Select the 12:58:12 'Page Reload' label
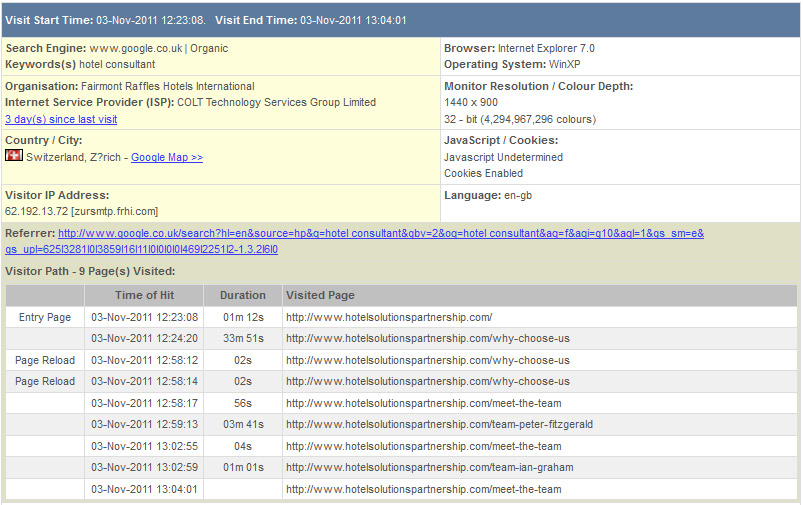This screenshot has width=803, height=505. 45,361
